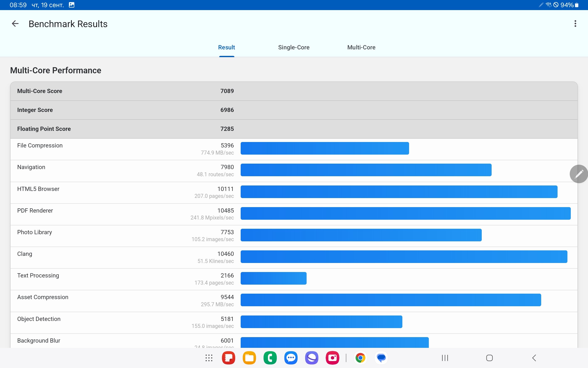Tap the Text Processing label

click(38, 276)
